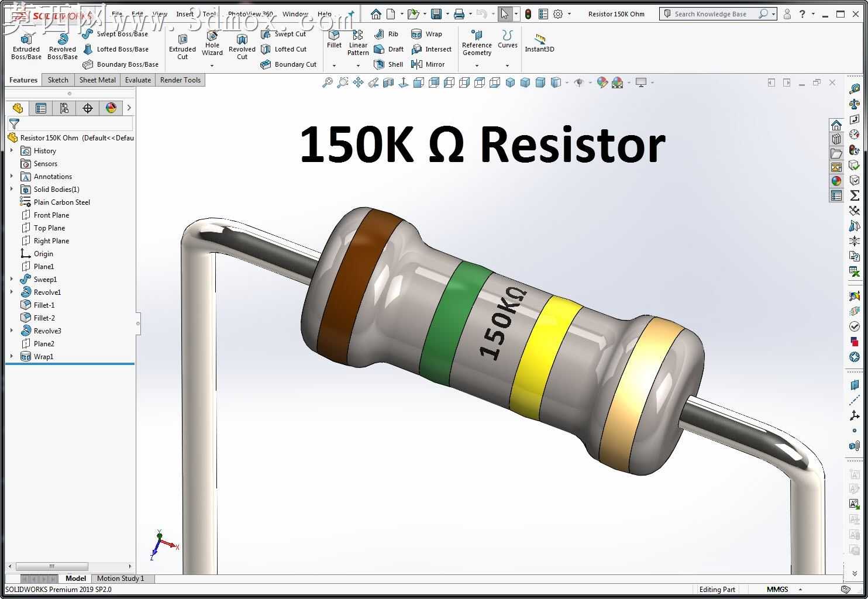Apply the Fillet tool
This screenshot has height=599, width=868.
pos(334,40)
